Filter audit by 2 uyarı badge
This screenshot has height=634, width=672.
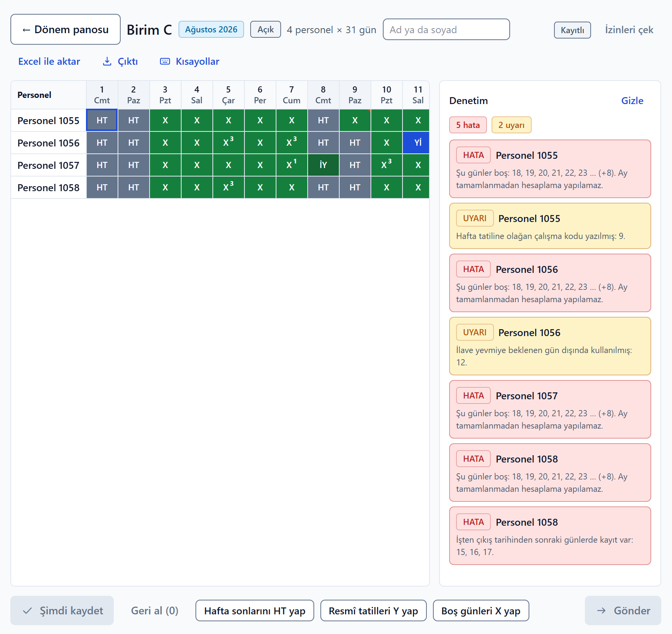(512, 125)
